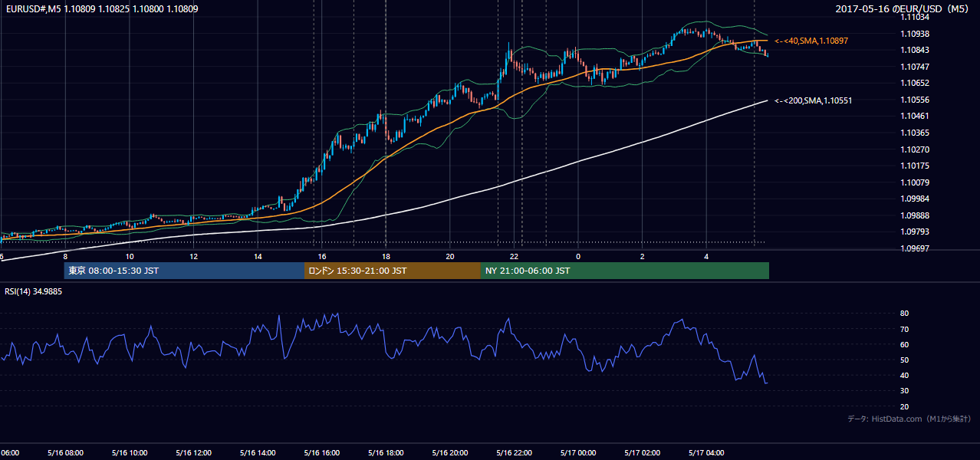Image resolution: width=980 pixels, height=460 pixels.
Task: Click the 5/17 04:00 time axis label
Action: click(707, 453)
